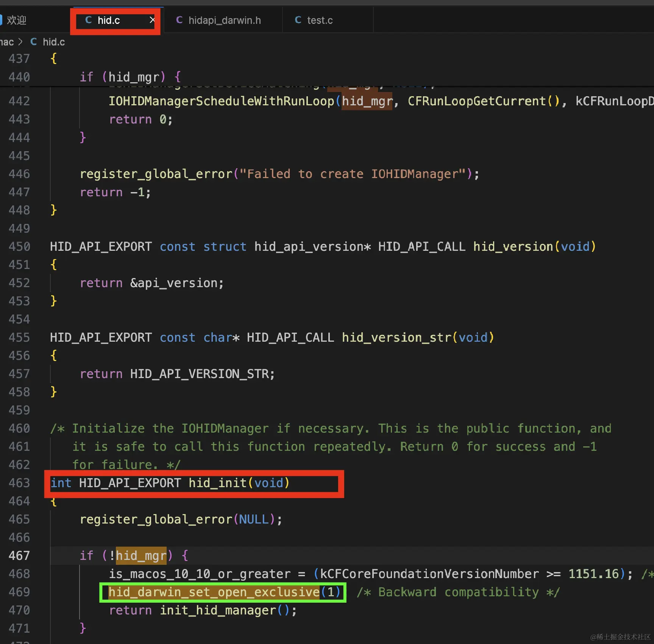The width and height of the screenshot is (654, 644).
Task: Click &api_version on line 452
Action: click(x=174, y=283)
